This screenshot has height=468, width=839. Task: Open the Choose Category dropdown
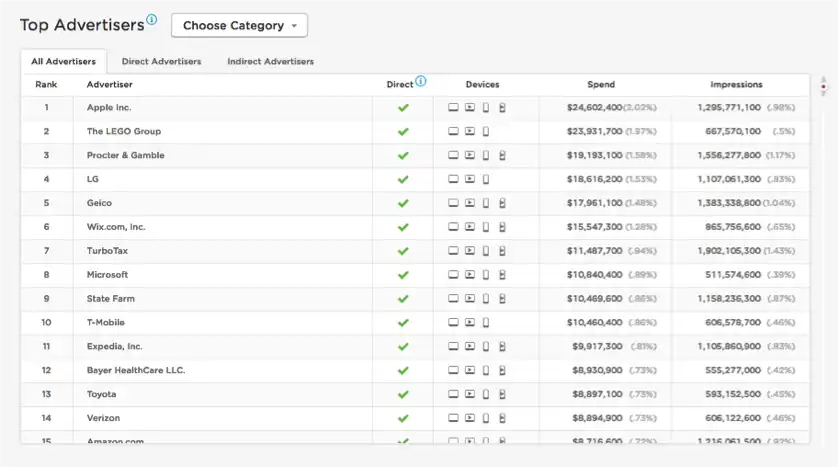[239, 25]
